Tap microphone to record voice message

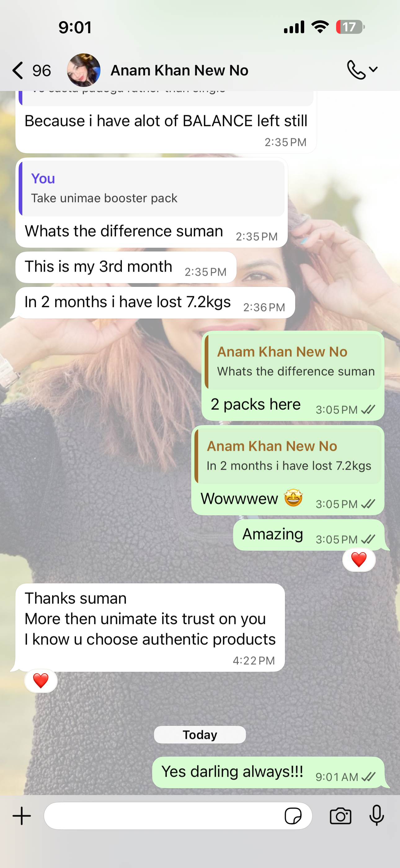click(x=376, y=816)
